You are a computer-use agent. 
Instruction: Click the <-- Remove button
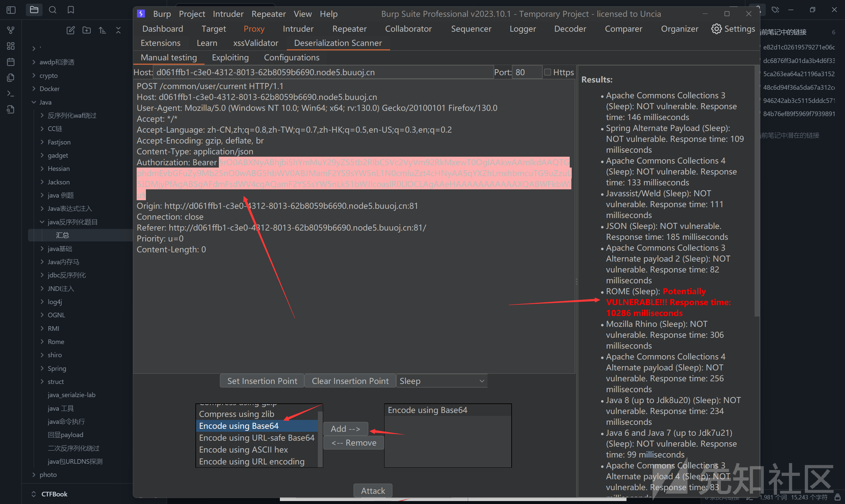click(x=354, y=443)
